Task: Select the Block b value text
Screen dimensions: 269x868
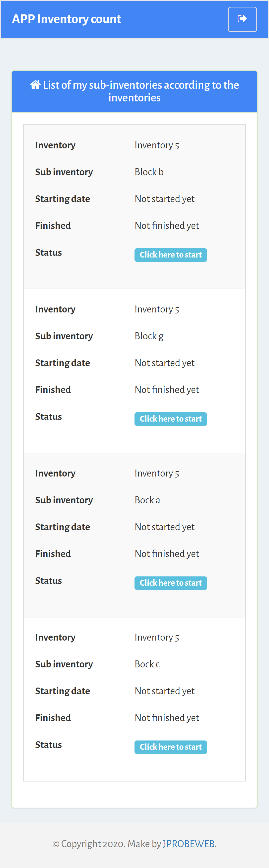Action: pos(149,172)
